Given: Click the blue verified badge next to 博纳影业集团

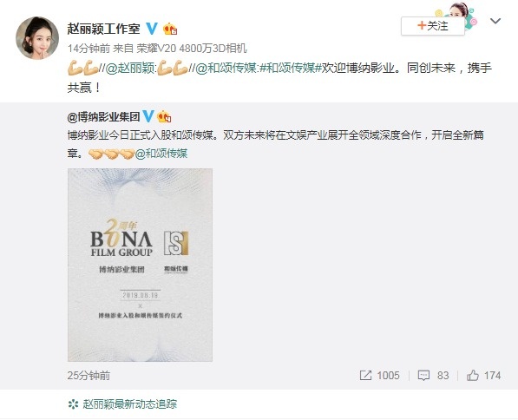Looking at the screenshot, I should (148, 116).
